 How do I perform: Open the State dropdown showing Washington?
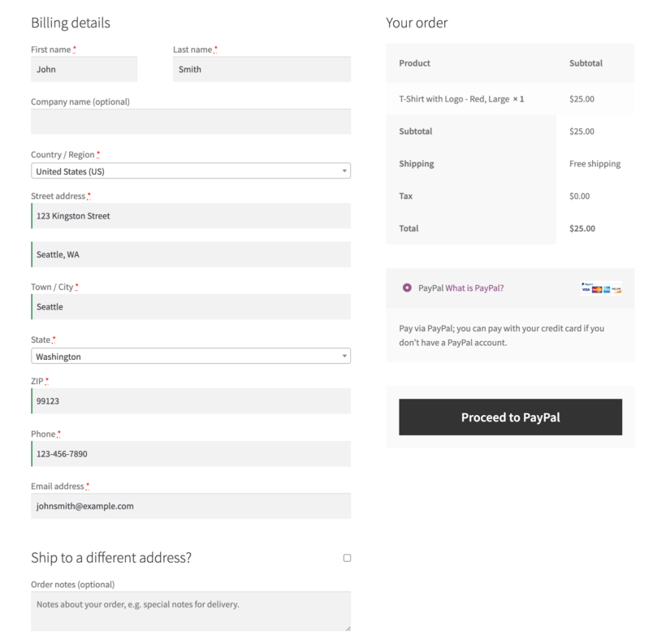click(190, 356)
